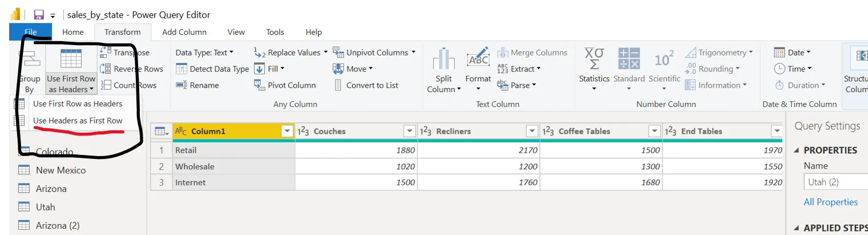Click the Split Column icon
Screen dimensions: 868x235
pos(443,59)
